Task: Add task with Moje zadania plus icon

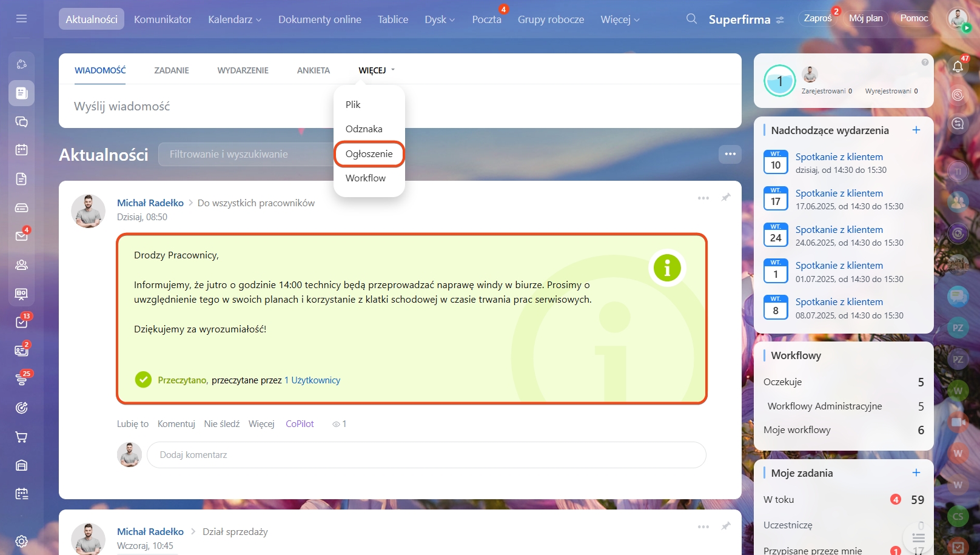Action: point(916,473)
